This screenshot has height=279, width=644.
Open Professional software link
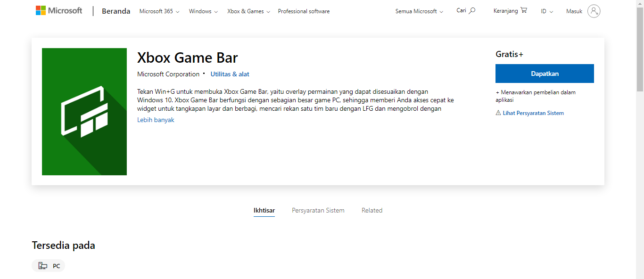point(304,11)
